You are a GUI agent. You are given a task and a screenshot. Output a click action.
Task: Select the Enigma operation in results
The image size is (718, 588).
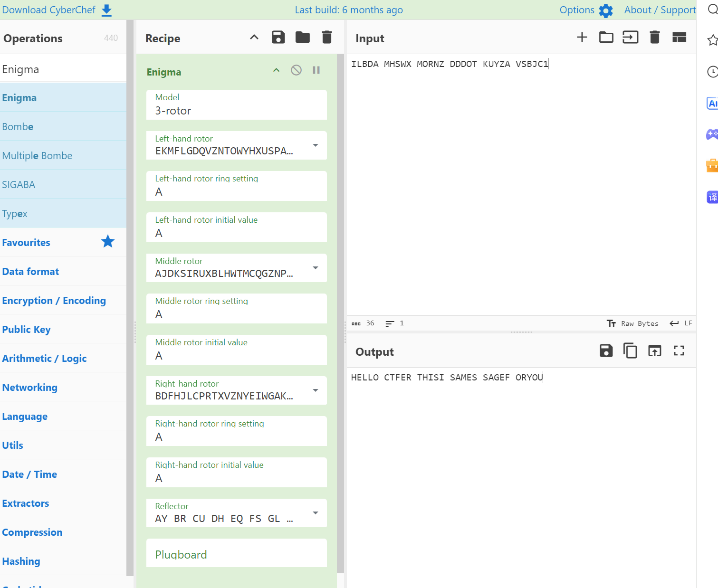coord(63,97)
